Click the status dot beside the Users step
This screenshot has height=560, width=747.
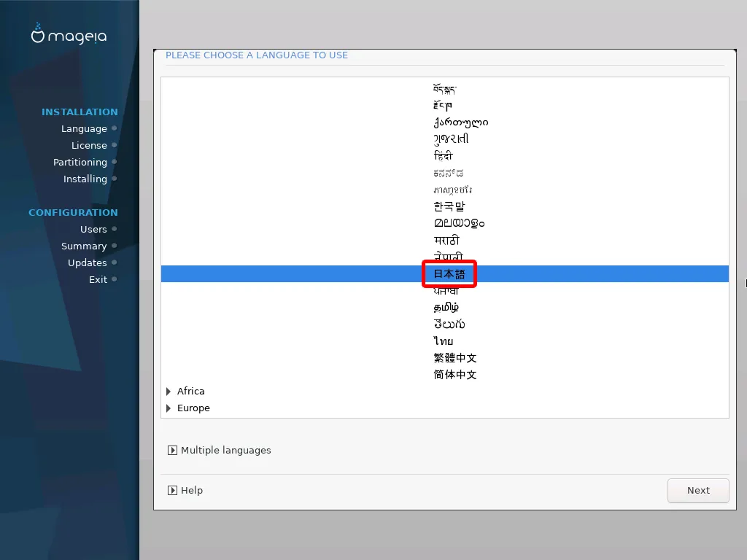tap(115, 229)
